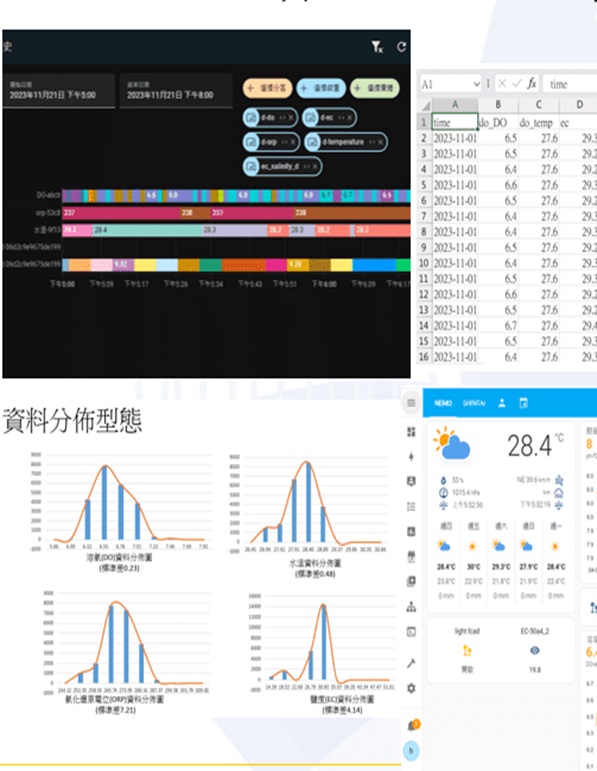Open the user profile avatar h
This screenshot has height=771, width=597.
[x=411, y=751]
